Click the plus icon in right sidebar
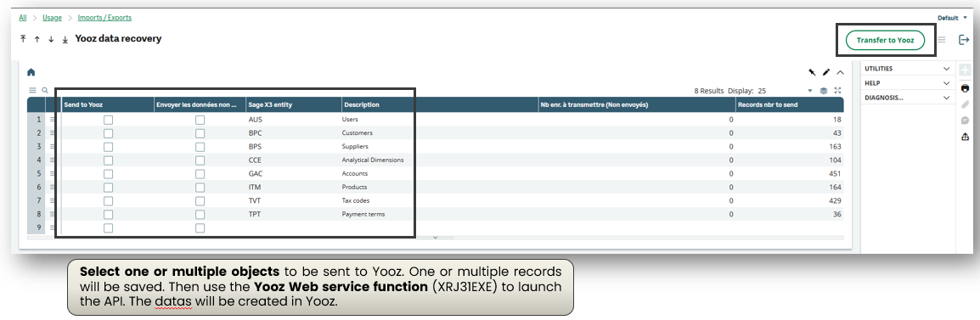This screenshot has height=320, width=980. coord(965,70)
